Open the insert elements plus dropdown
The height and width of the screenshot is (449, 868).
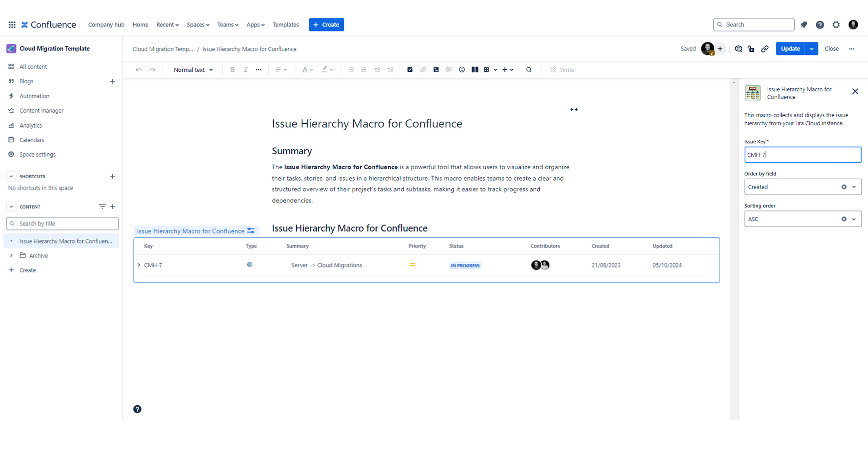(x=508, y=70)
